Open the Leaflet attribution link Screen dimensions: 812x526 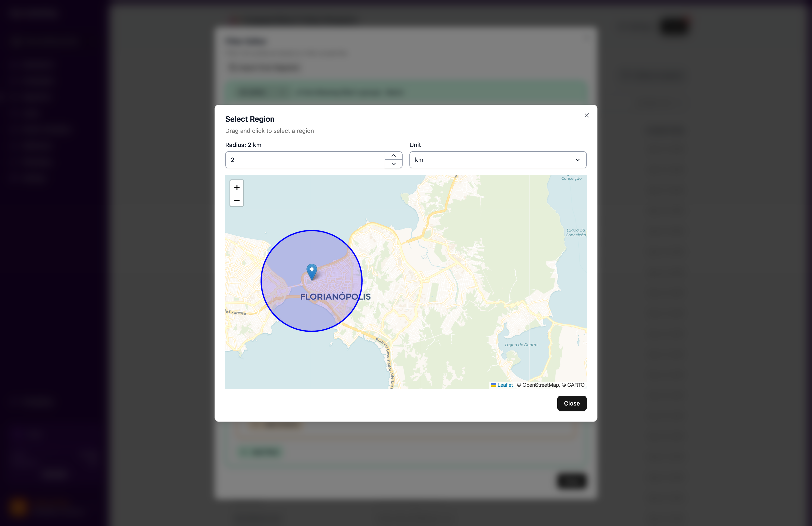pos(505,385)
